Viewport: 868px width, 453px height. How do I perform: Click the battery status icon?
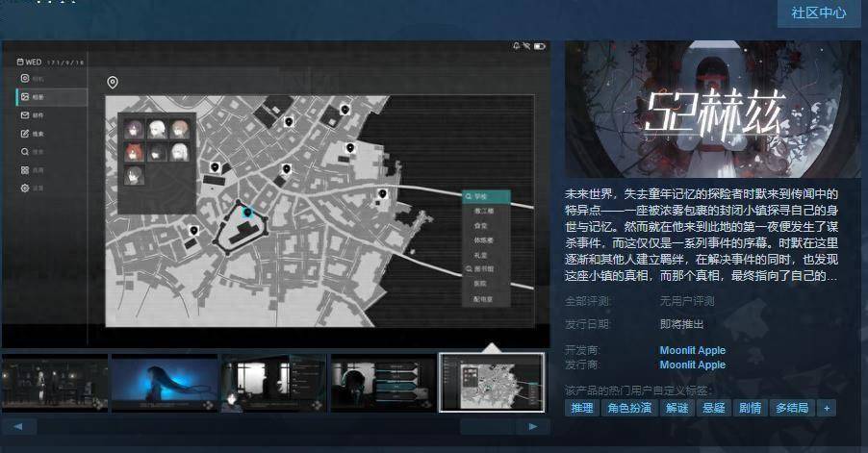tap(540, 46)
